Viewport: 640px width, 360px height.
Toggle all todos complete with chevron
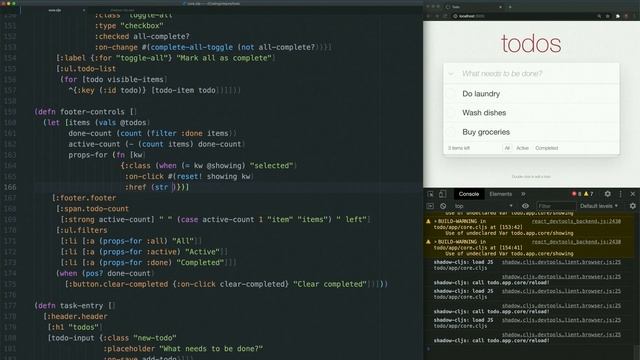(x=451, y=74)
